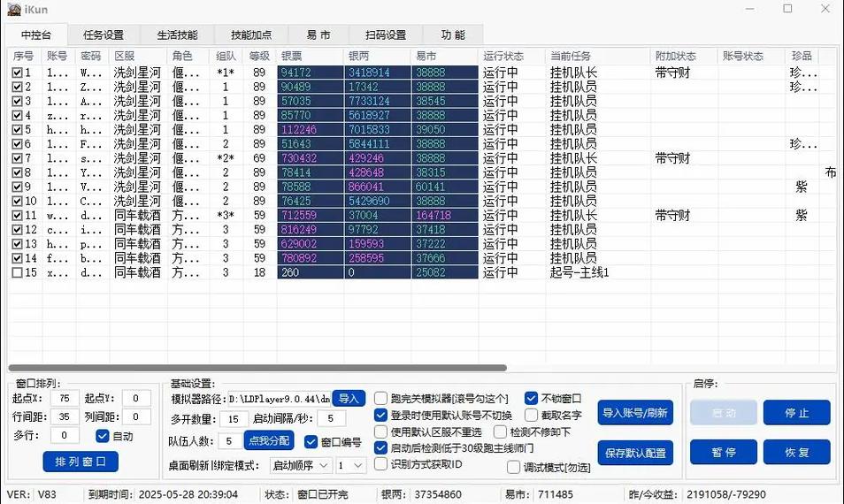Image resolution: width=844 pixels, height=504 pixels.
Task: Click the 昨/今收益 value 2191058/-79290
Action: tap(726, 494)
